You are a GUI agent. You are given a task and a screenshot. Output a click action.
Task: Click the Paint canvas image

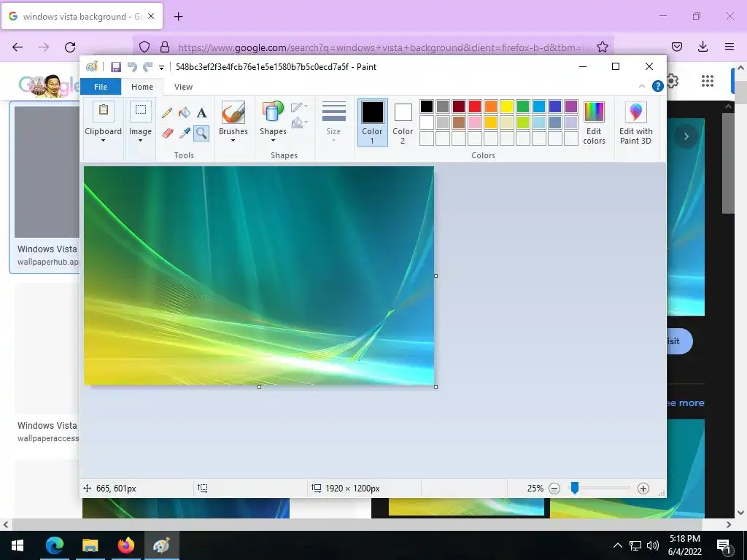(259, 276)
